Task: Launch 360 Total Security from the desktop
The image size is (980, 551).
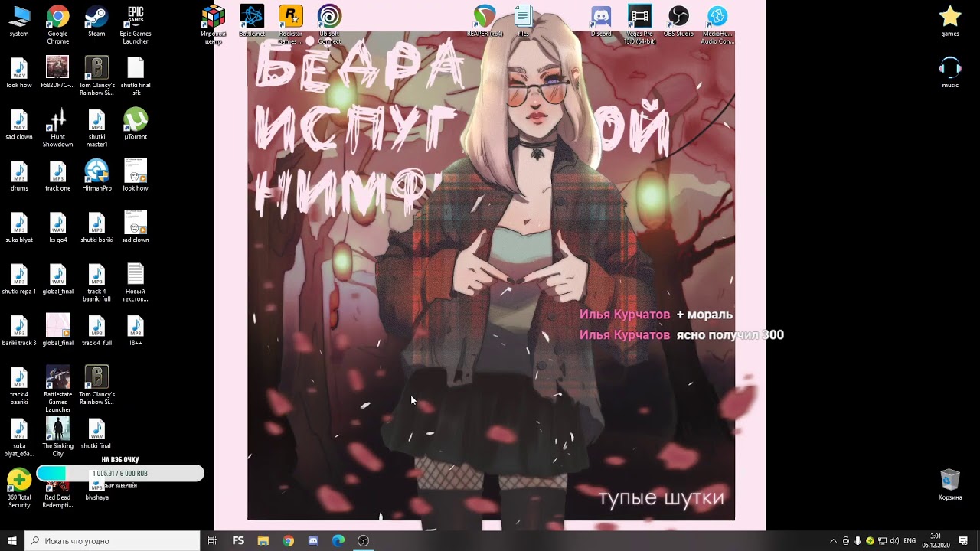Action: (x=19, y=489)
